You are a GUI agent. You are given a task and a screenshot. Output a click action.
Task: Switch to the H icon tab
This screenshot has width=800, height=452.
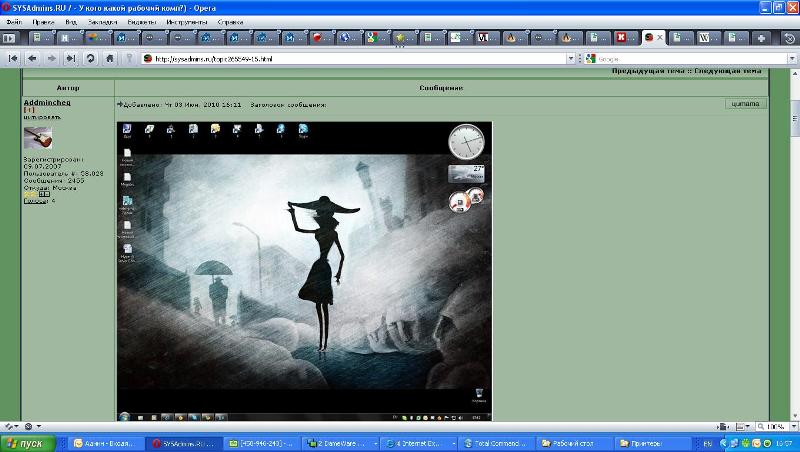[69, 38]
